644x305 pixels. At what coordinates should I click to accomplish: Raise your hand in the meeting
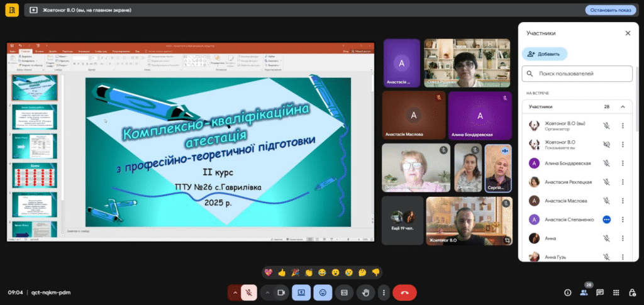tap(365, 292)
